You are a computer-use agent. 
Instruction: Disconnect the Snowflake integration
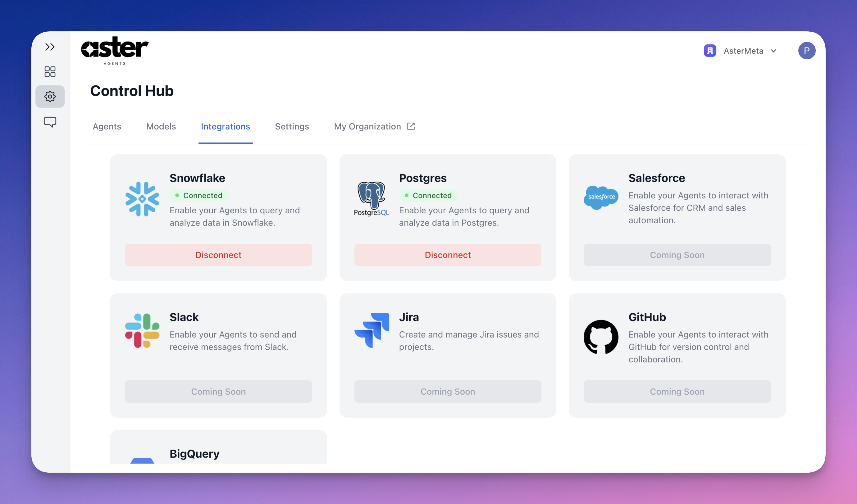[x=218, y=255]
